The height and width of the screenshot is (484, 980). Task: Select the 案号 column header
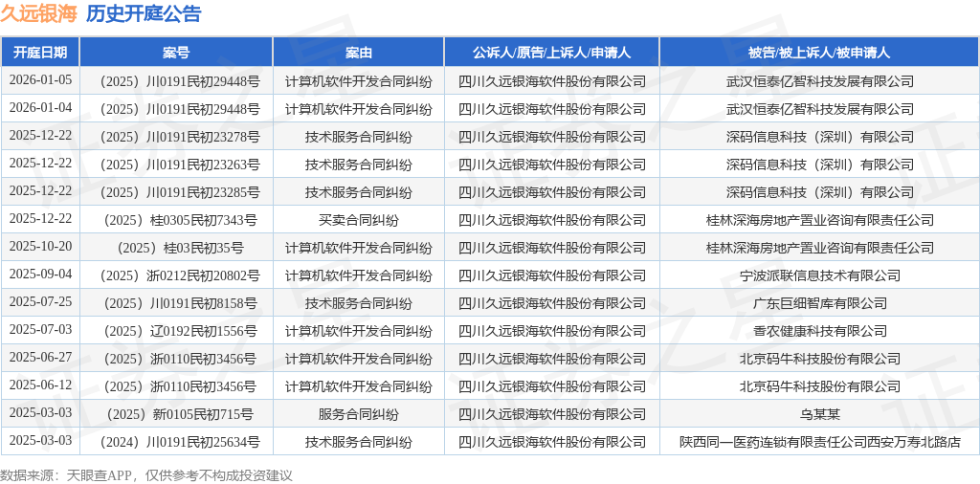click(x=176, y=53)
